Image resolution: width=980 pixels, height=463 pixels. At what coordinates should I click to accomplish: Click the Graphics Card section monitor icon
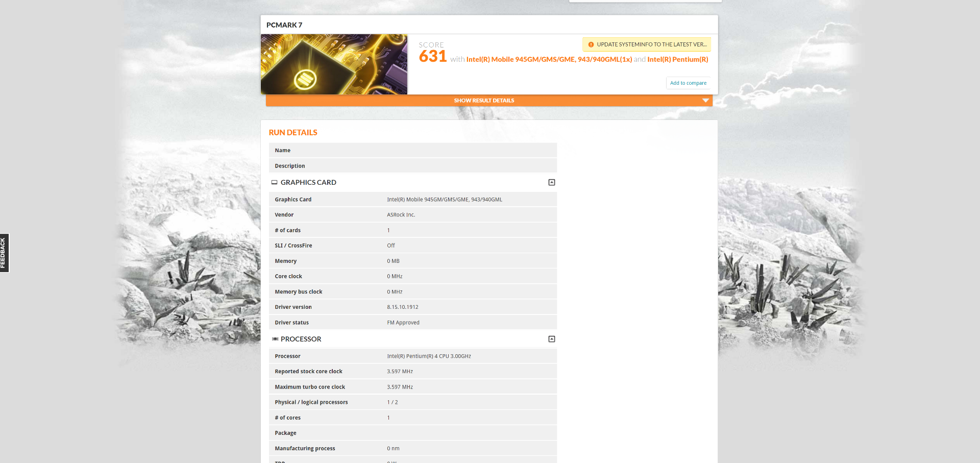point(274,182)
